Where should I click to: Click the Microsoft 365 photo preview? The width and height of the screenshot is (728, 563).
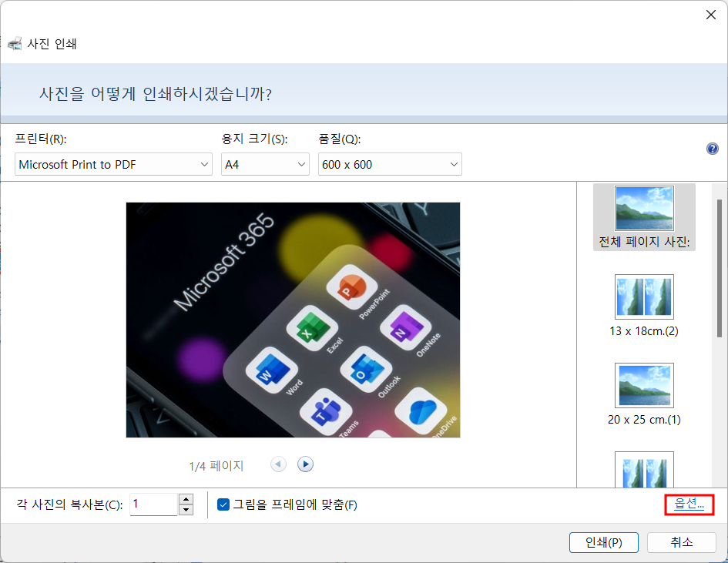(x=293, y=320)
